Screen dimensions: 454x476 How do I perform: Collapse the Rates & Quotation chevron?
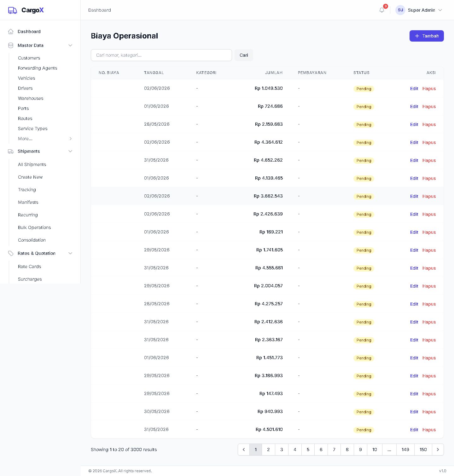point(70,253)
